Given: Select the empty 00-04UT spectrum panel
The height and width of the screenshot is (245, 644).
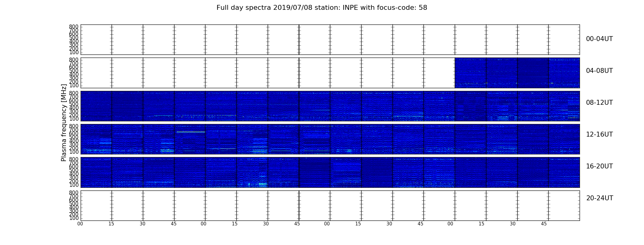Looking at the screenshot, I should tap(330, 40).
